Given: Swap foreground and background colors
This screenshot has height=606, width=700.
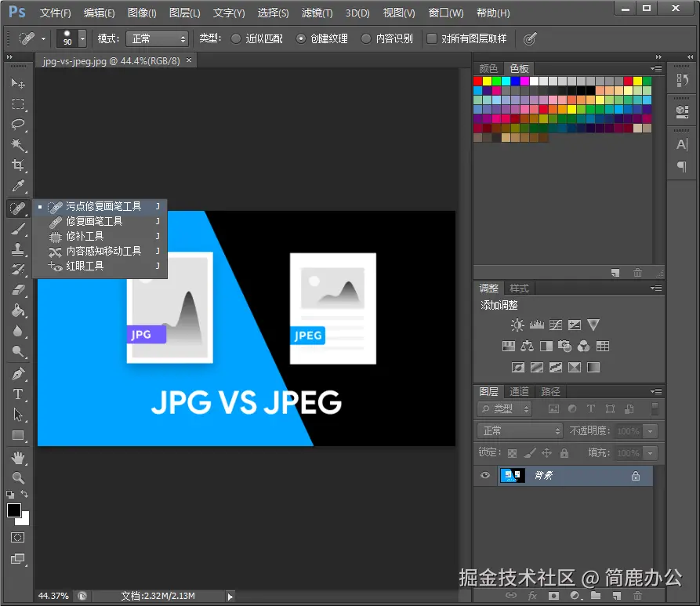Looking at the screenshot, I should (24, 494).
